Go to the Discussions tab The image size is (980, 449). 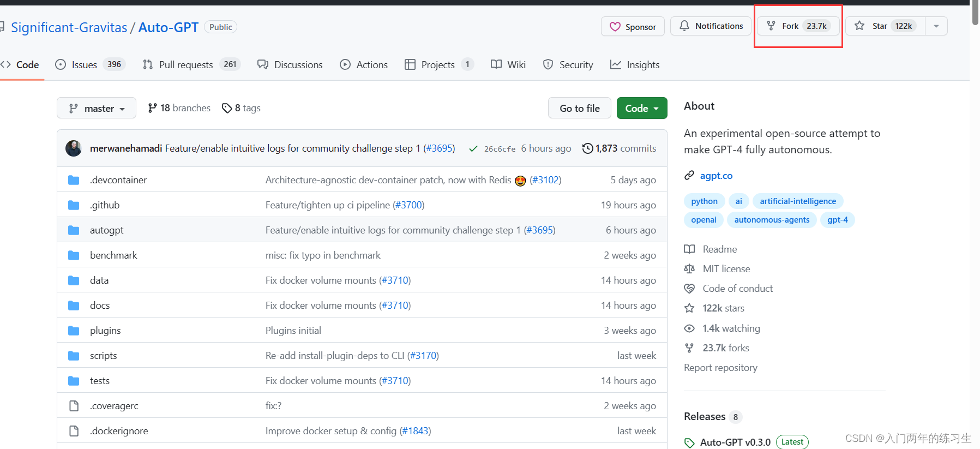290,64
